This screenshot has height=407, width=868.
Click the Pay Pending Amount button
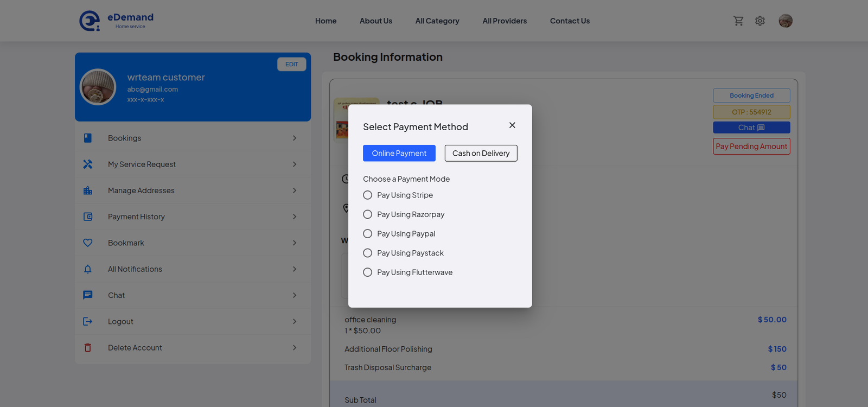pyautogui.click(x=751, y=147)
